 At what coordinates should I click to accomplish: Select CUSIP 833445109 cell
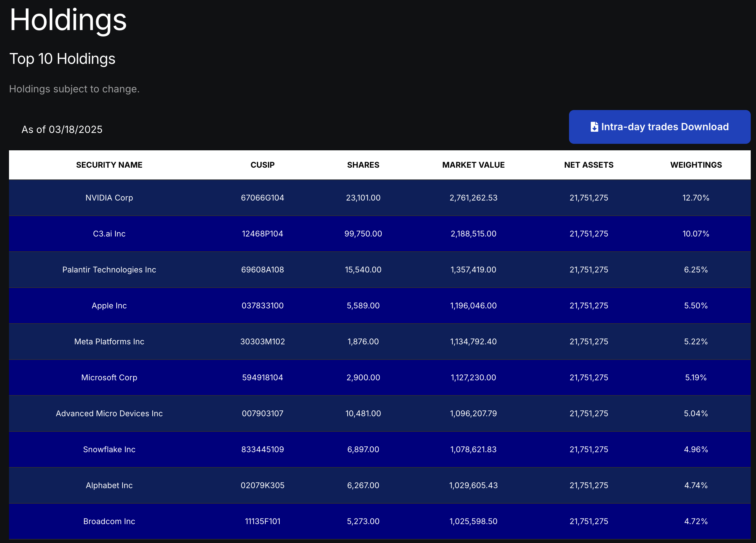[262, 450]
